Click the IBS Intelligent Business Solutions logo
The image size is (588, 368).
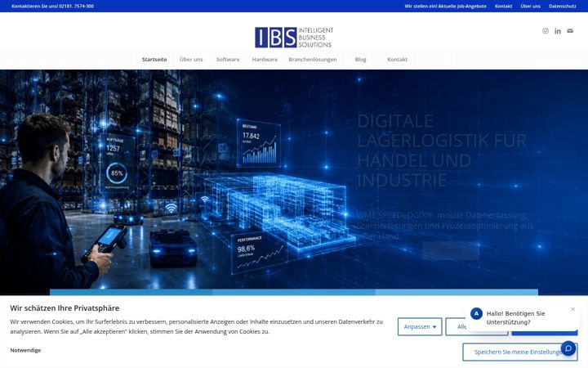[294, 37]
